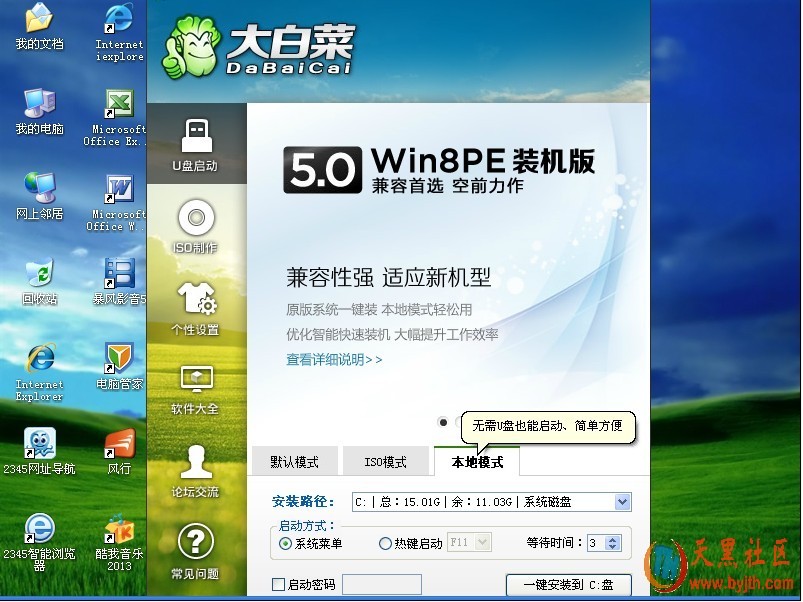
Task: Adjust the 等待时间 spinner arrows
Action: [x=614, y=543]
